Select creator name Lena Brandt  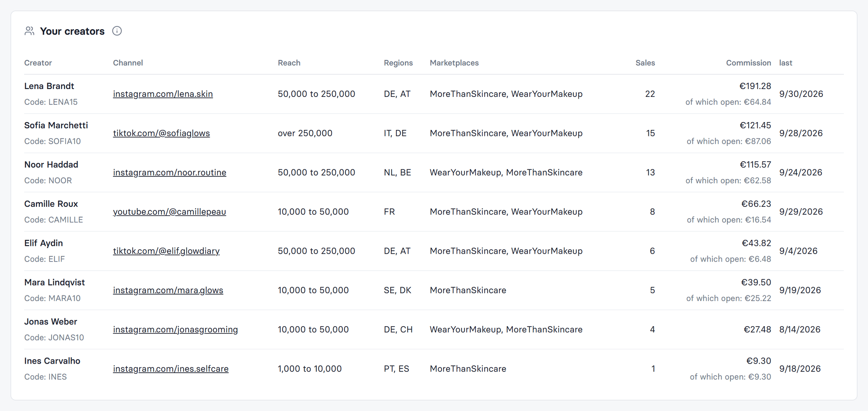tap(49, 86)
